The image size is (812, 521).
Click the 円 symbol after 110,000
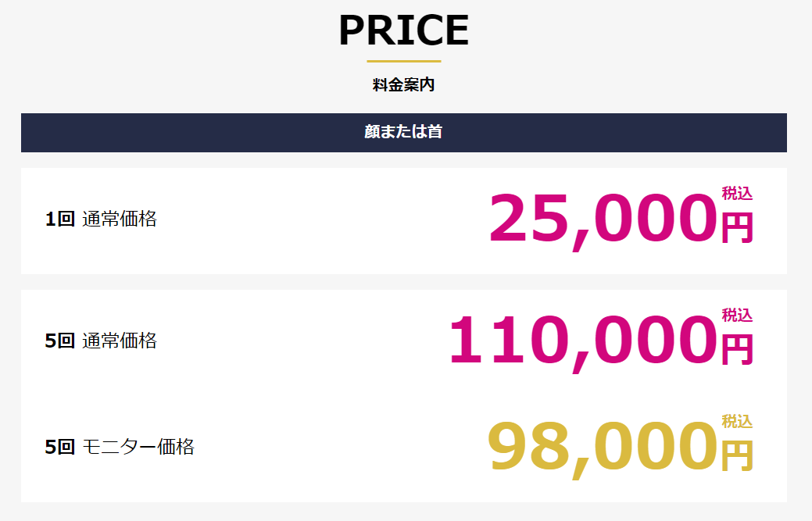(x=738, y=350)
